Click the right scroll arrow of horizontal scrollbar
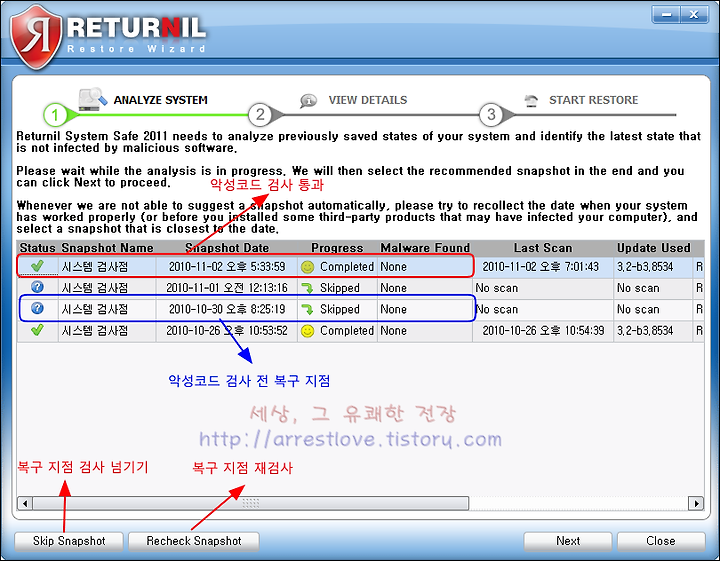720x561 pixels. pos(696,503)
